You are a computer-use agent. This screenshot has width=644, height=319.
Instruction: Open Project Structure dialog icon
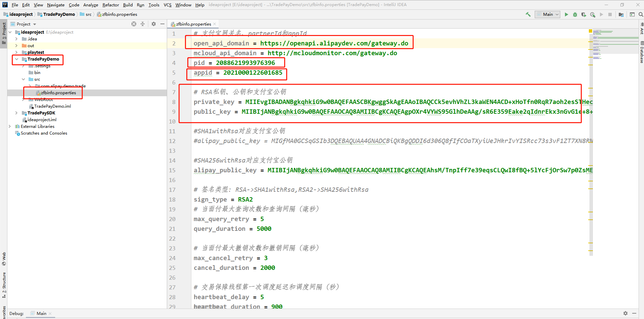pyautogui.click(x=621, y=14)
